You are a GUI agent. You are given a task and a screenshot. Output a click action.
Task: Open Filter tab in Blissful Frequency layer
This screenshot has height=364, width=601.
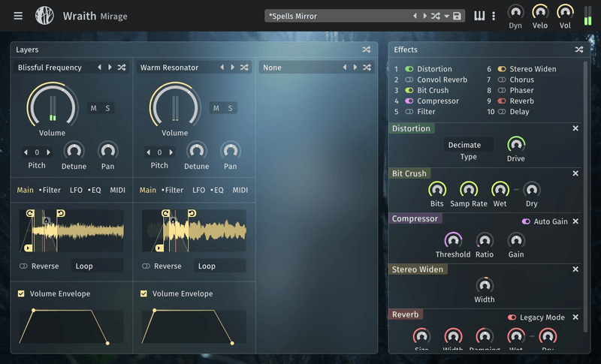pos(50,190)
